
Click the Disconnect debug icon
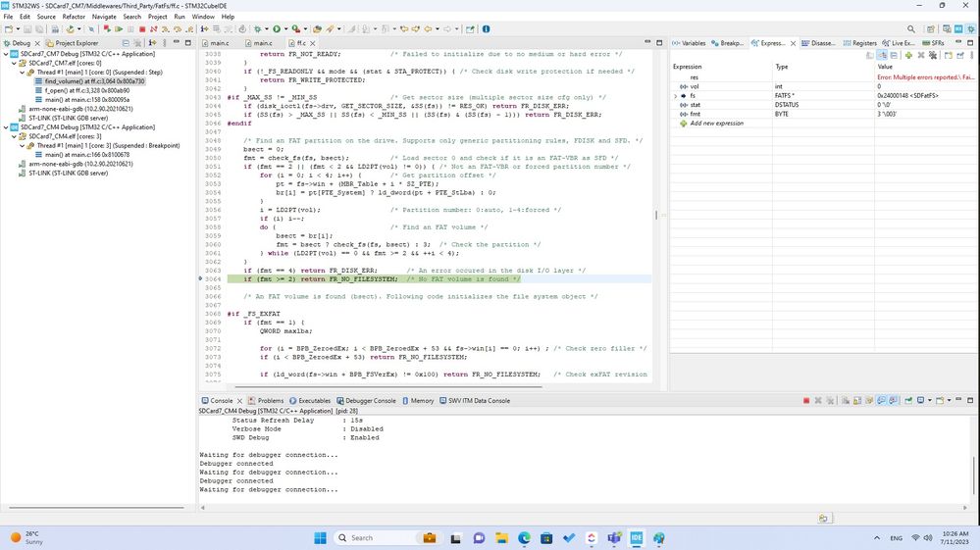(x=154, y=28)
